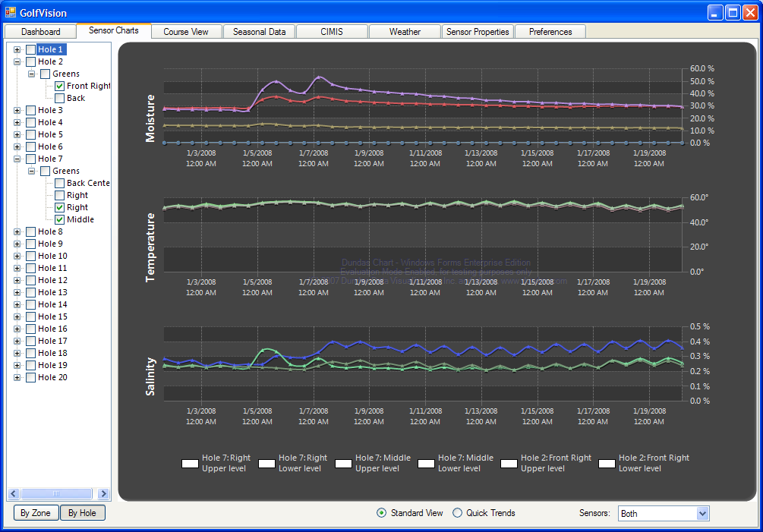Click Hole 2: Front Right Upper level swatch
Viewport: 763px width, 532px height.
point(509,464)
